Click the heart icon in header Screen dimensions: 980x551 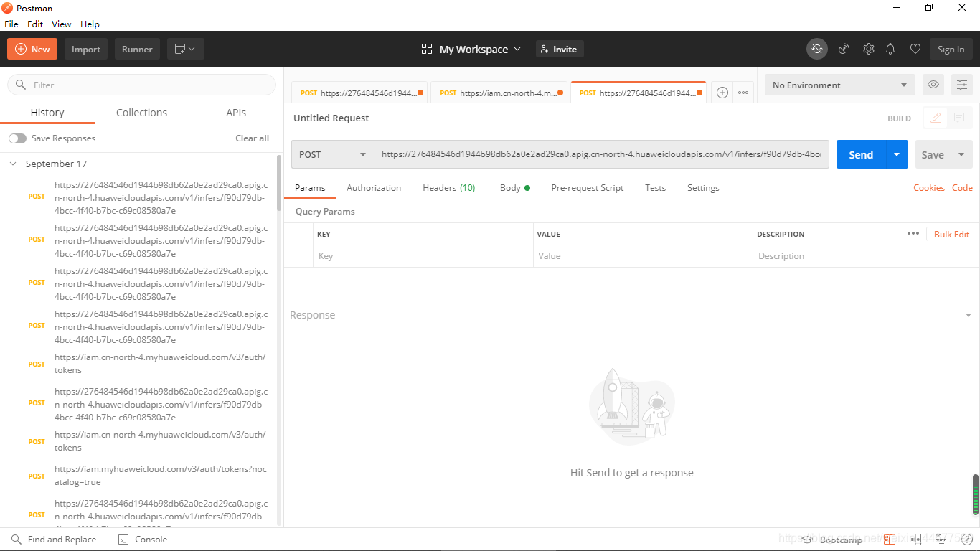click(x=915, y=49)
